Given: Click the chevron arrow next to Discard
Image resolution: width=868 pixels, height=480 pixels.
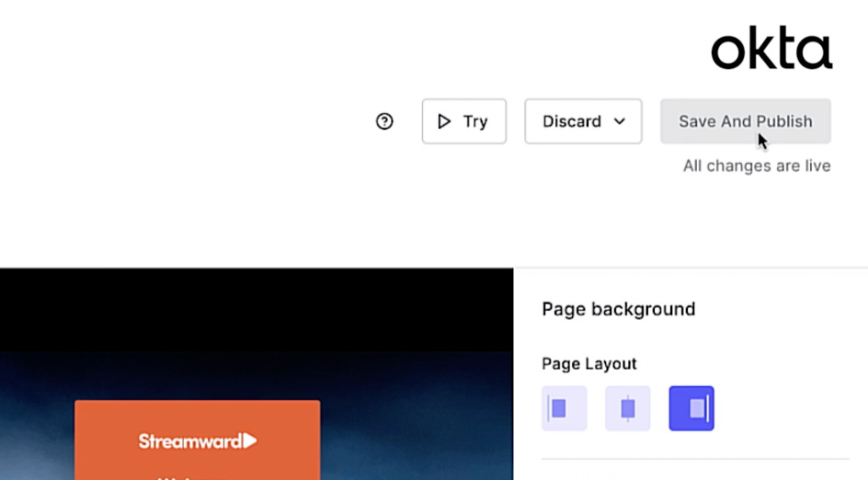Looking at the screenshot, I should click(620, 121).
